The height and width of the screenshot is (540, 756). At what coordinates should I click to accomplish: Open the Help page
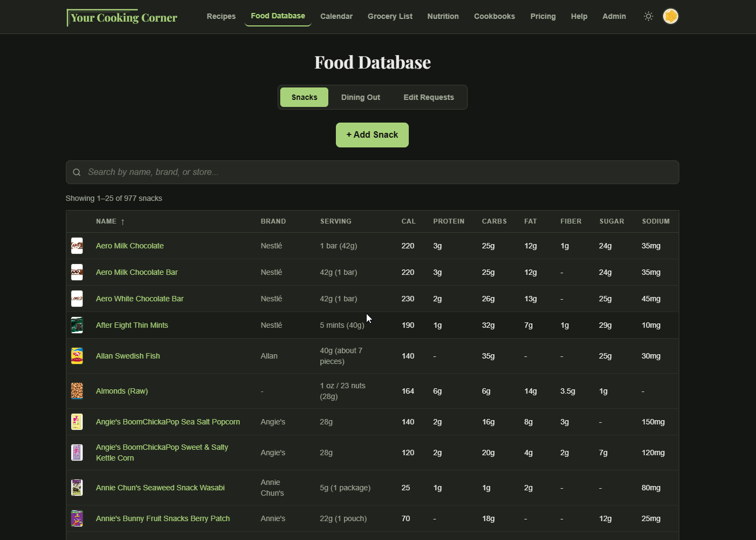pyautogui.click(x=579, y=16)
